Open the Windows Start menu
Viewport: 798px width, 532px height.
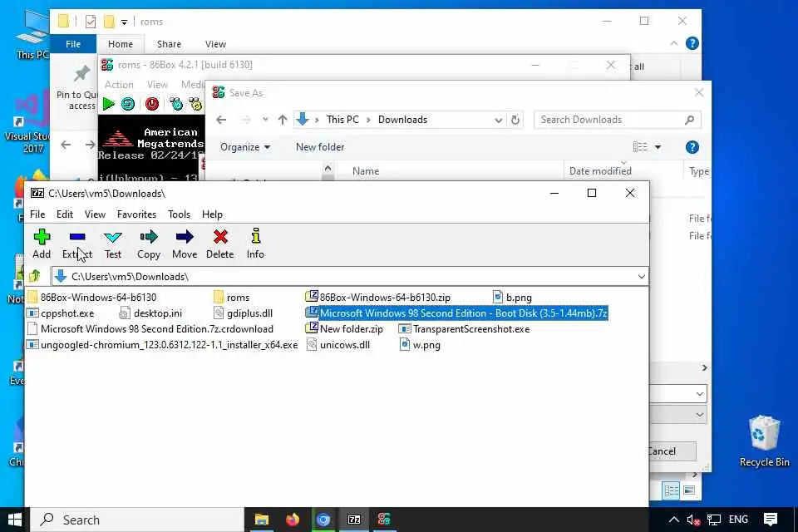(15, 520)
